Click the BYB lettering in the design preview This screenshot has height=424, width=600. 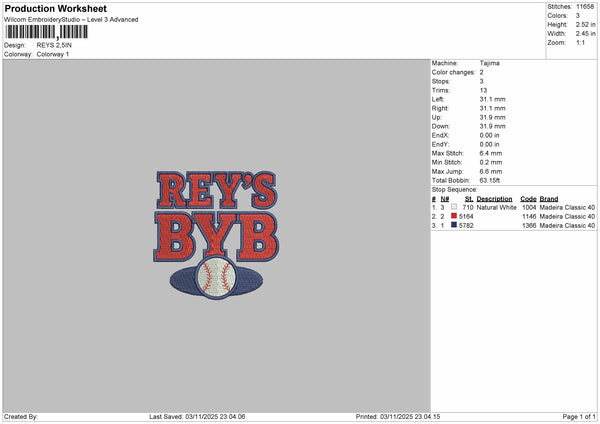pyautogui.click(x=216, y=237)
